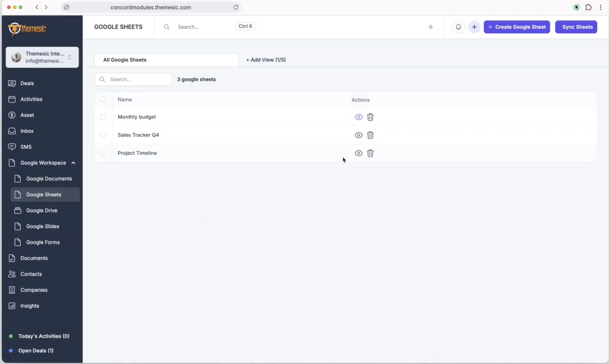Viewport: 610px width, 364px height.
Task: Delete the Monthly budget sheet
Action: point(370,117)
